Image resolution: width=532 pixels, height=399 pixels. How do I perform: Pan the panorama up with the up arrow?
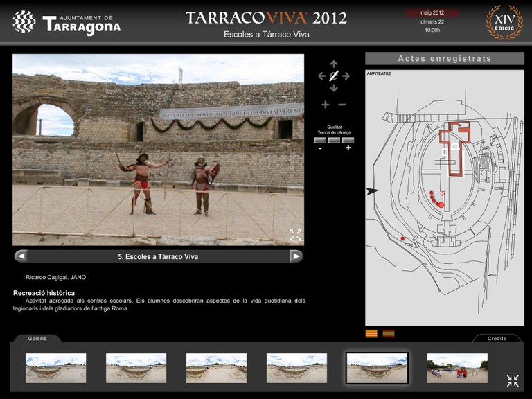coord(334,64)
